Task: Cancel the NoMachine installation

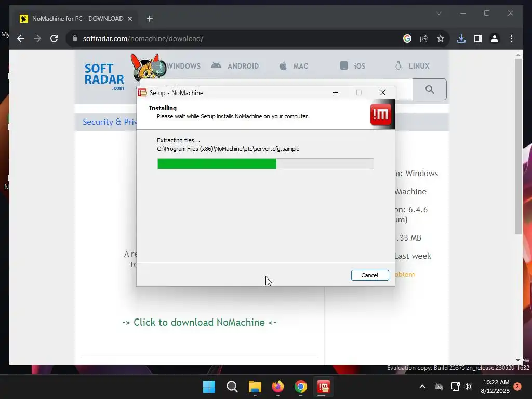Action: coord(370,275)
